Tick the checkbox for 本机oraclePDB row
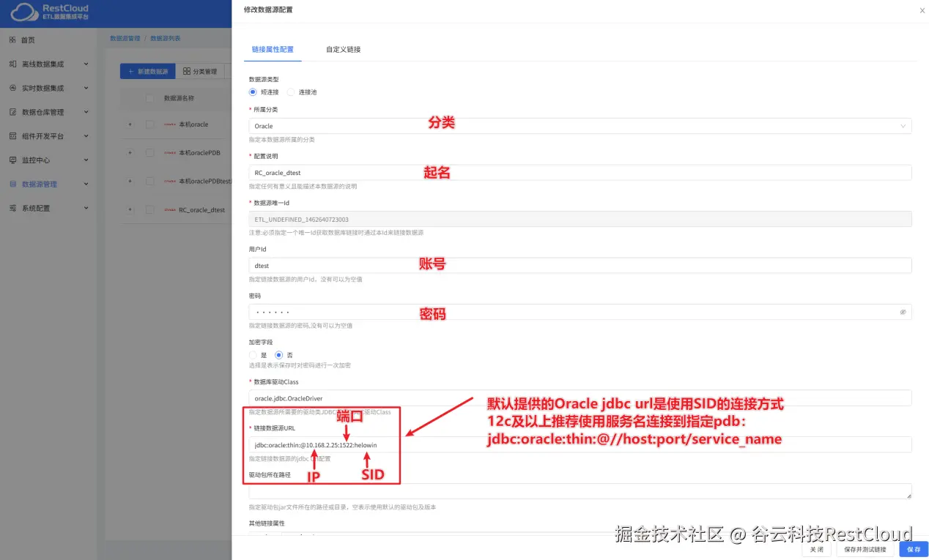 pyautogui.click(x=150, y=153)
